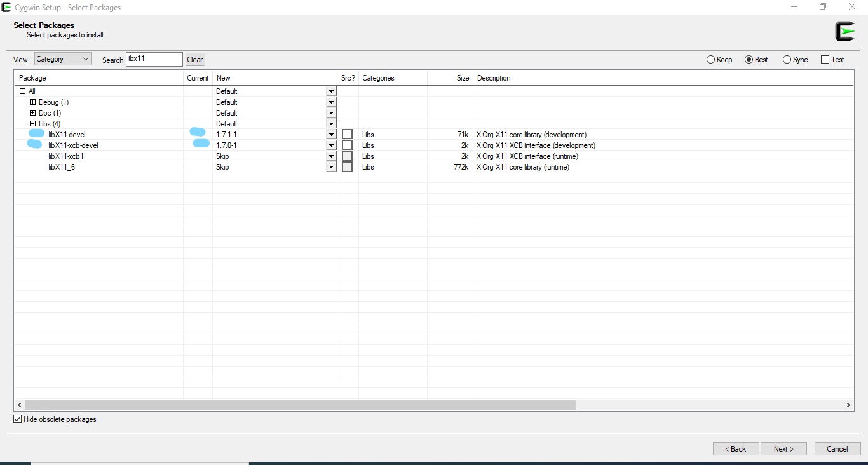Open the New dropdown for All row
The image size is (868, 465).
click(331, 91)
